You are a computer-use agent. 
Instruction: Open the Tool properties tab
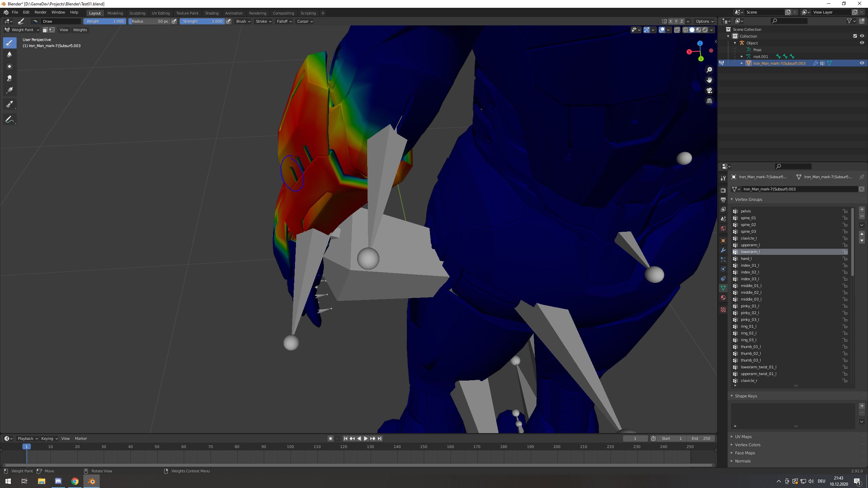point(723,178)
